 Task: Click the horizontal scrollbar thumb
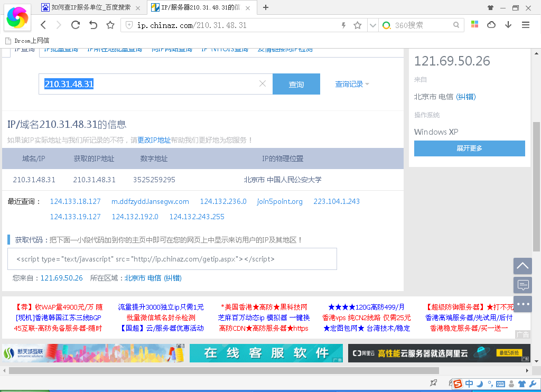[x=224, y=371]
